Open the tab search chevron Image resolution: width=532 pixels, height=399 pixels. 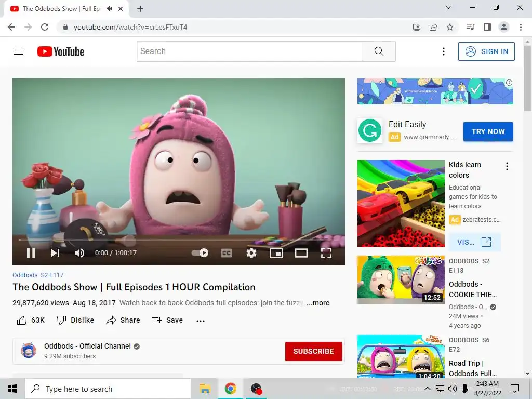point(448,7)
